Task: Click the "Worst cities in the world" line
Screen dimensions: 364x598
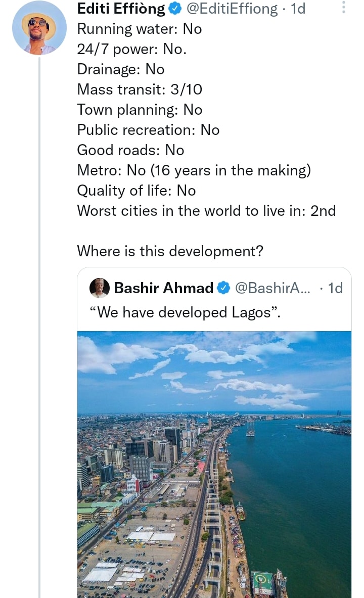Action: [x=206, y=211]
